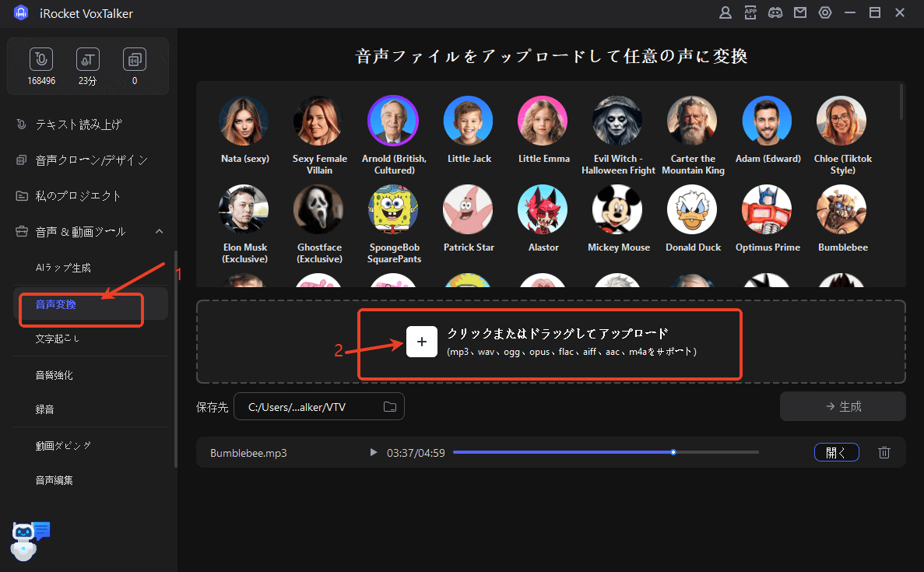
Task: Click the plus upload icon
Action: tap(422, 342)
